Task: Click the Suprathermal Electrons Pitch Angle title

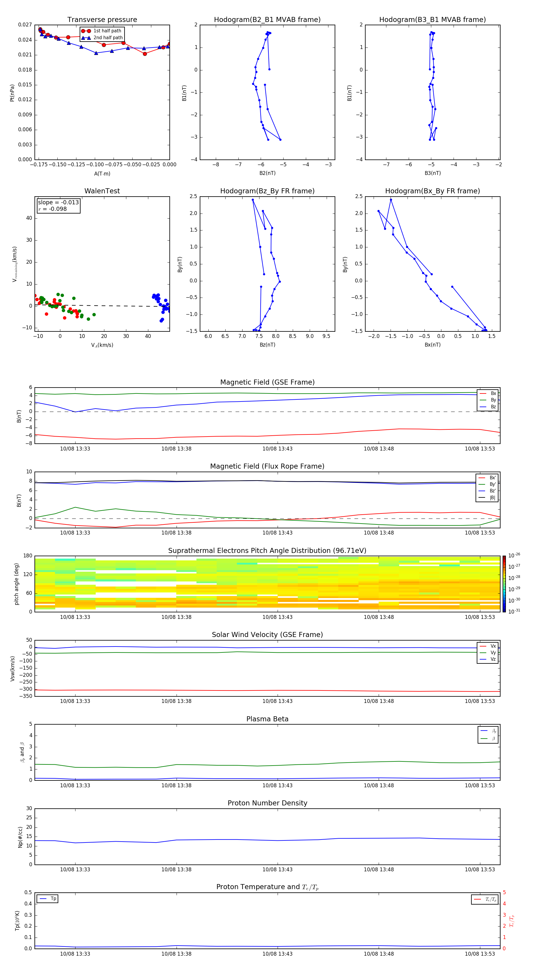Action: [x=267, y=551]
